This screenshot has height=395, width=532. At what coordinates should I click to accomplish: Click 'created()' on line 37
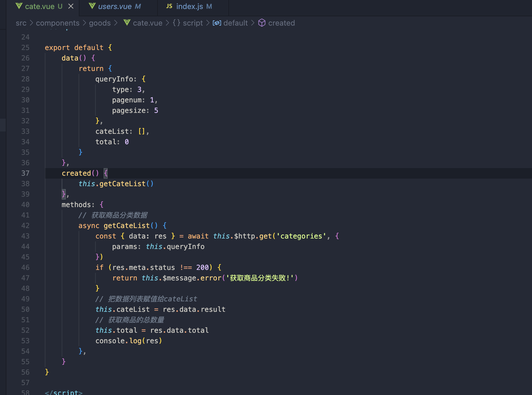(x=80, y=173)
